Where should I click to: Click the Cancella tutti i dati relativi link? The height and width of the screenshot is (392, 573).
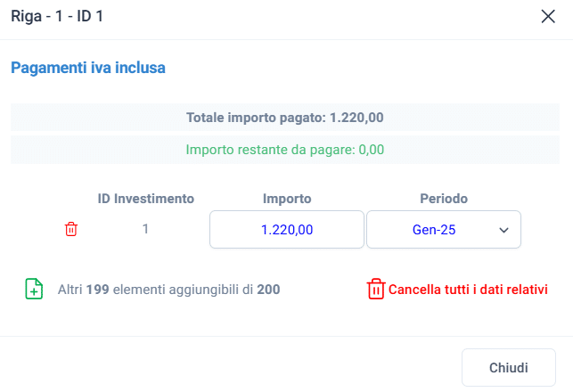tap(468, 289)
